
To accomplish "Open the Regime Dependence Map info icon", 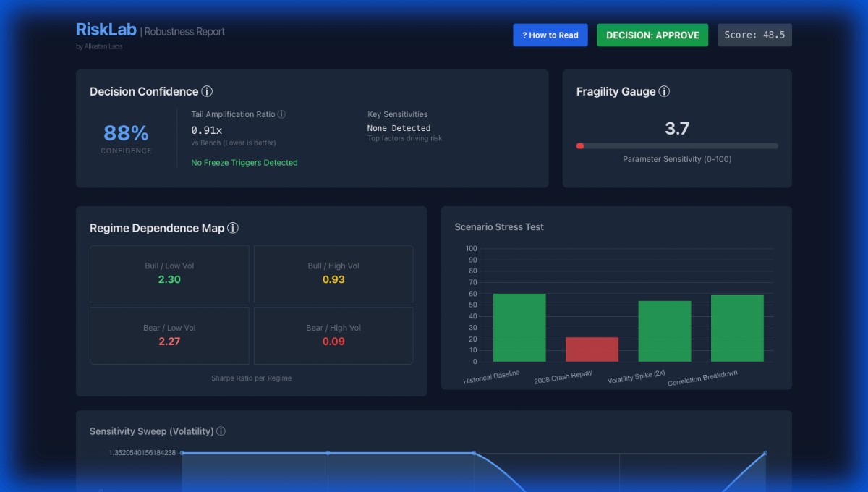I will [x=233, y=228].
